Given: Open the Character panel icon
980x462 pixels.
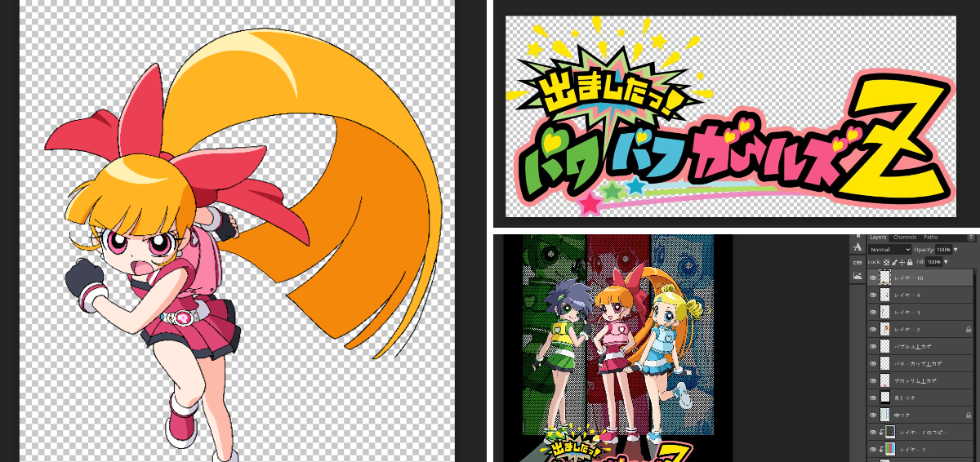Looking at the screenshot, I should [x=857, y=247].
